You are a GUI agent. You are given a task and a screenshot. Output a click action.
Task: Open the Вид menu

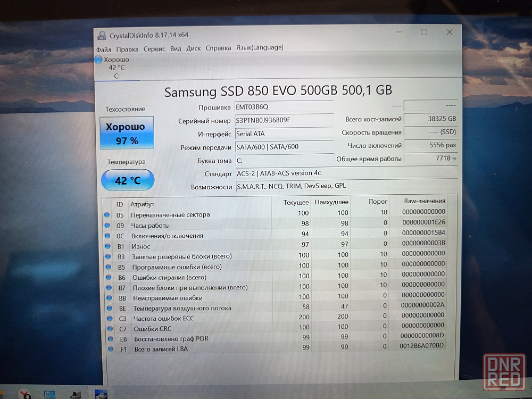176,48
